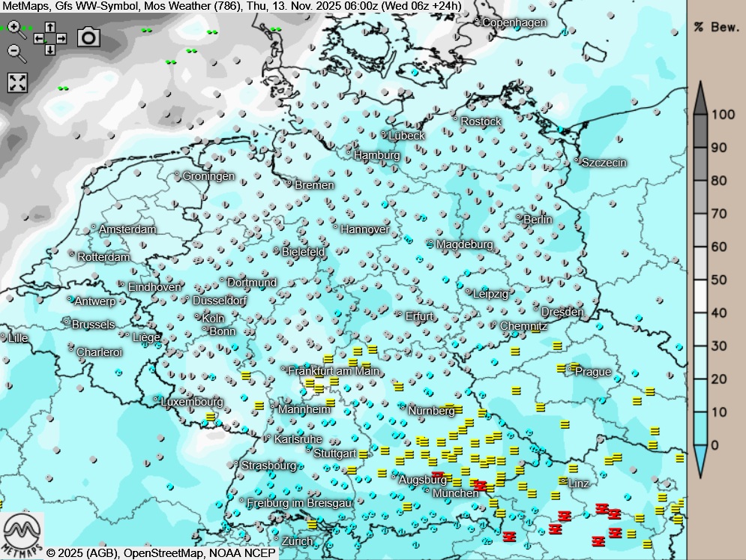This screenshot has width=746, height=560.
Task: Click the Frankfurt am Main label
Action: 334,370
